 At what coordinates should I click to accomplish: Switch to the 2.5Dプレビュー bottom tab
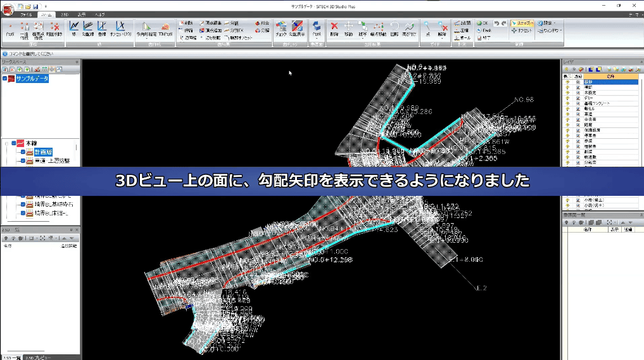point(38,357)
